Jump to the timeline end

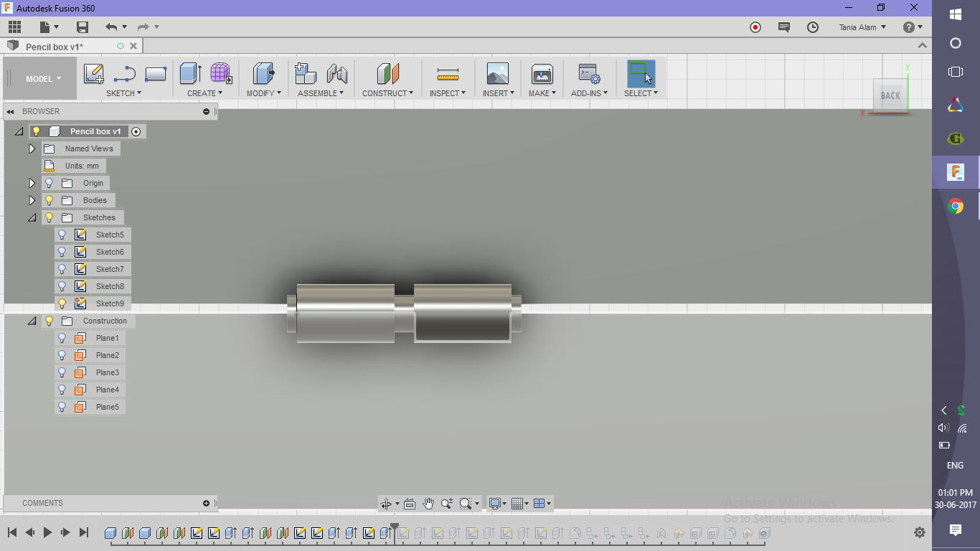click(x=84, y=532)
